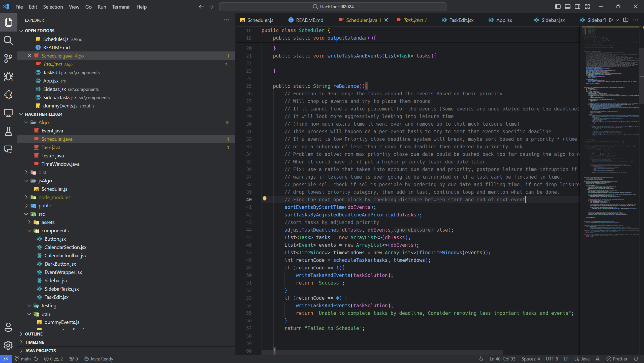Viewport: 644px width, 363px height.
Task: Toggle the bottom Panel layout button
Action: pos(567,7)
